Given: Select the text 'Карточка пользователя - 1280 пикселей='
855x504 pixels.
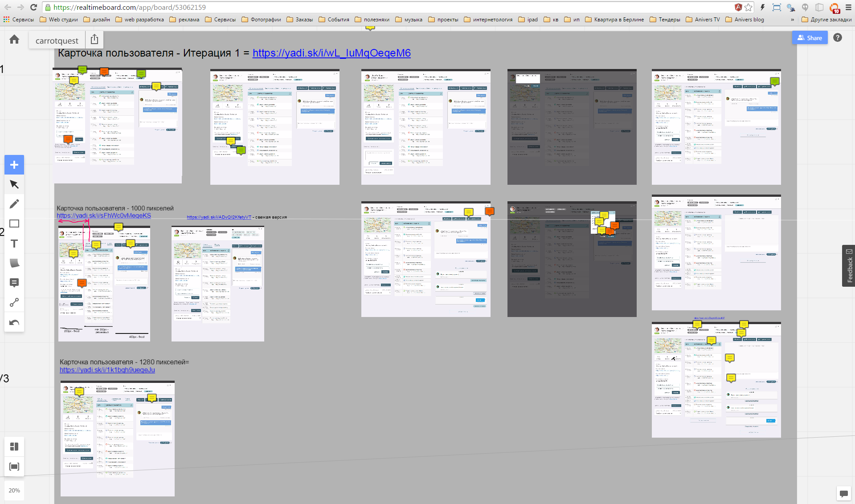Looking at the screenshot, I should coord(124,362).
